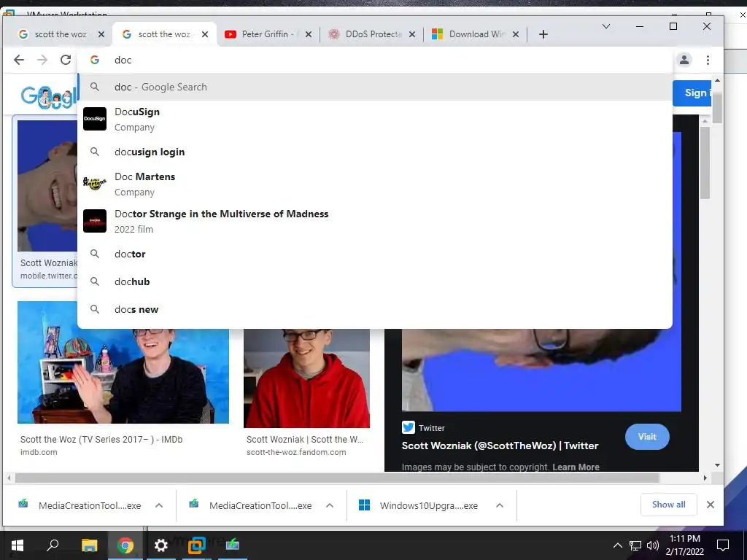Click the browser forward arrow
Image resolution: width=747 pixels, height=560 pixels.
coord(42,60)
